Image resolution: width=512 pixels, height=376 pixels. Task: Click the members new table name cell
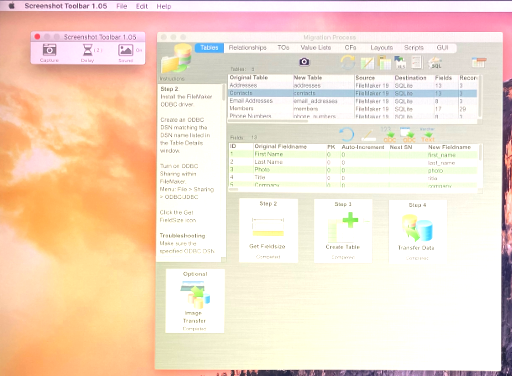point(323,109)
